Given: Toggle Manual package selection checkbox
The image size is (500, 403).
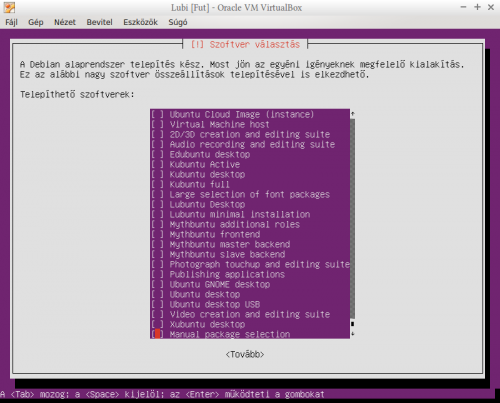Looking at the screenshot, I should pyautogui.click(x=157, y=334).
